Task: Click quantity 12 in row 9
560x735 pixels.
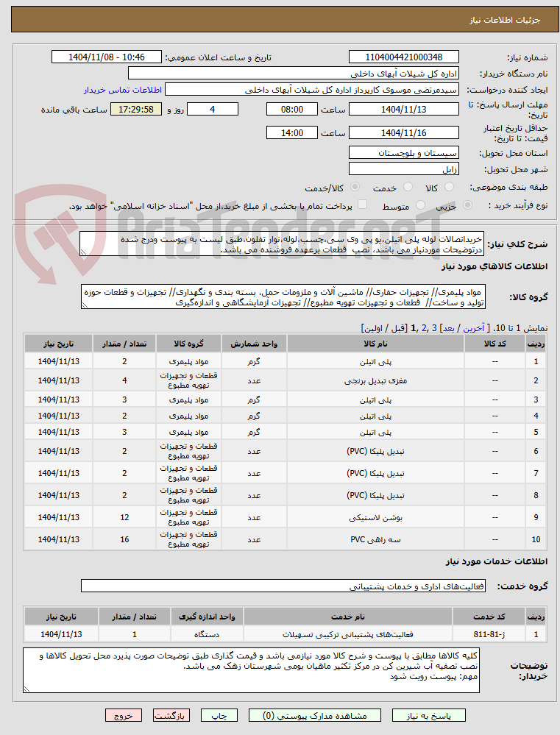Action: pyautogui.click(x=124, y=517)
